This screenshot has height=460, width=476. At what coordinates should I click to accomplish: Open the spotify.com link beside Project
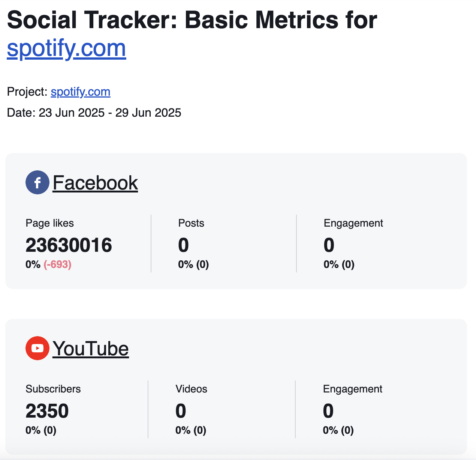pyautogui.click(x=81, y=92)
